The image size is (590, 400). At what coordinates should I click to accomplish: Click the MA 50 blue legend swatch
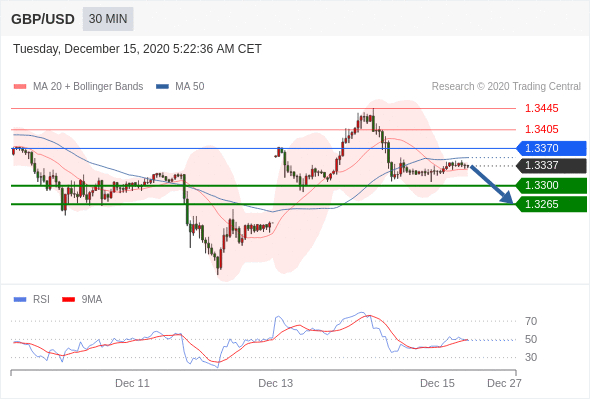[162, 87]
